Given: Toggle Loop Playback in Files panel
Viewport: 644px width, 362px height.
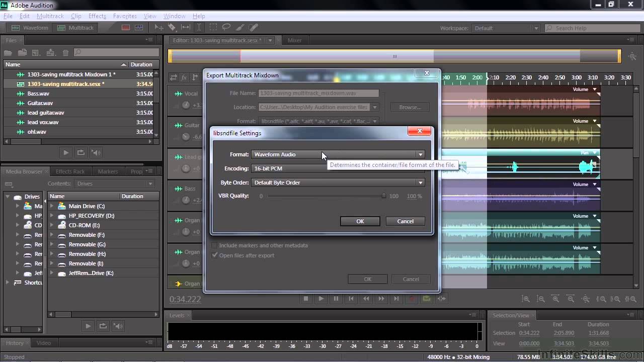Looking at the screenshot, I should coord(81,152).
